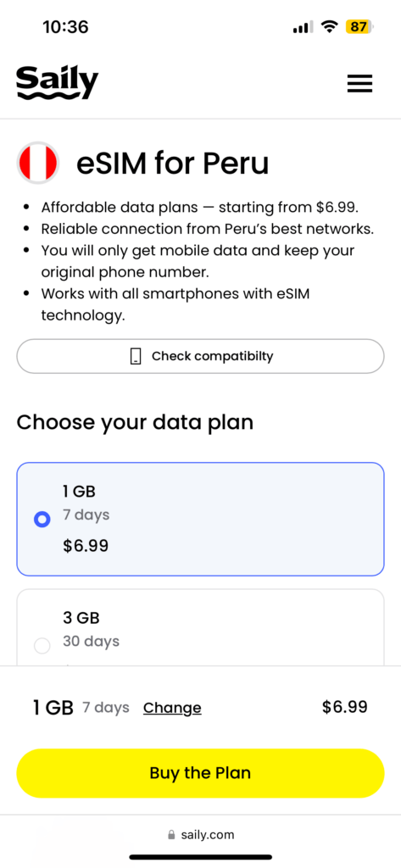Open the hamburger navigation menu
This screenshot has width=401, height=868.
[359, 84]
